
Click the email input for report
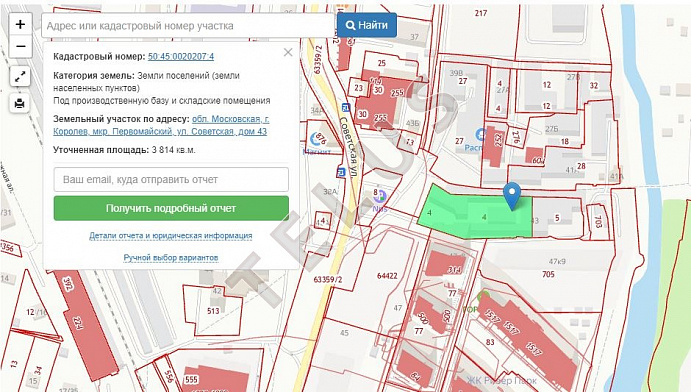coord(171,179)
